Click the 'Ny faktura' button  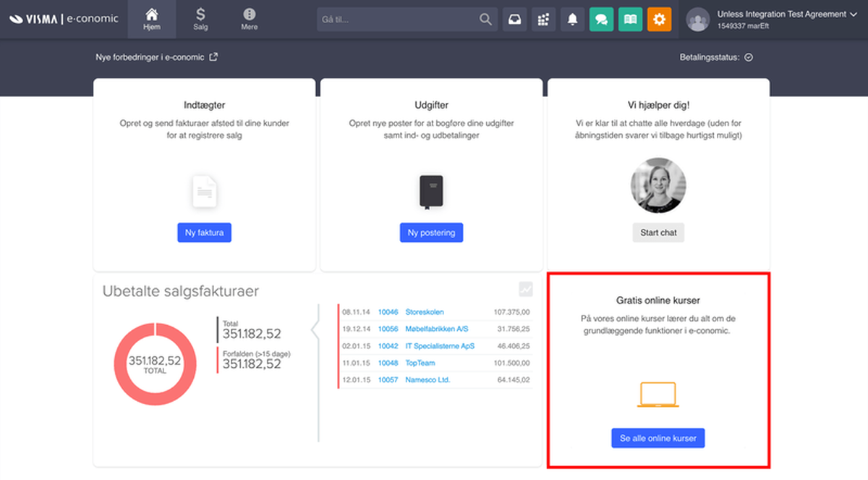205,232
